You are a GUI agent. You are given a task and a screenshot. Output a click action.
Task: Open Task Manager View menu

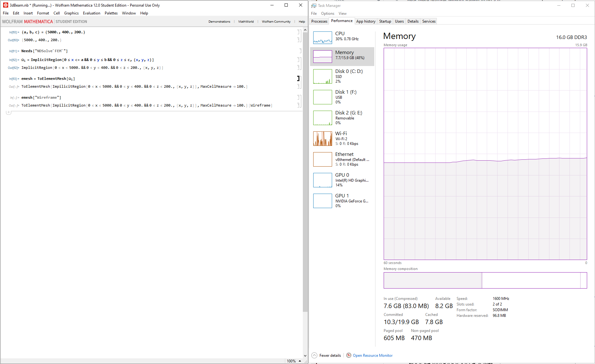[x=342, y=14]
